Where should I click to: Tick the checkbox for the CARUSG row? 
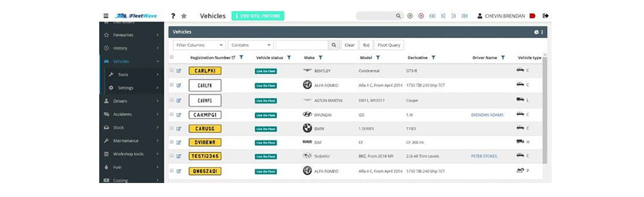171,128
